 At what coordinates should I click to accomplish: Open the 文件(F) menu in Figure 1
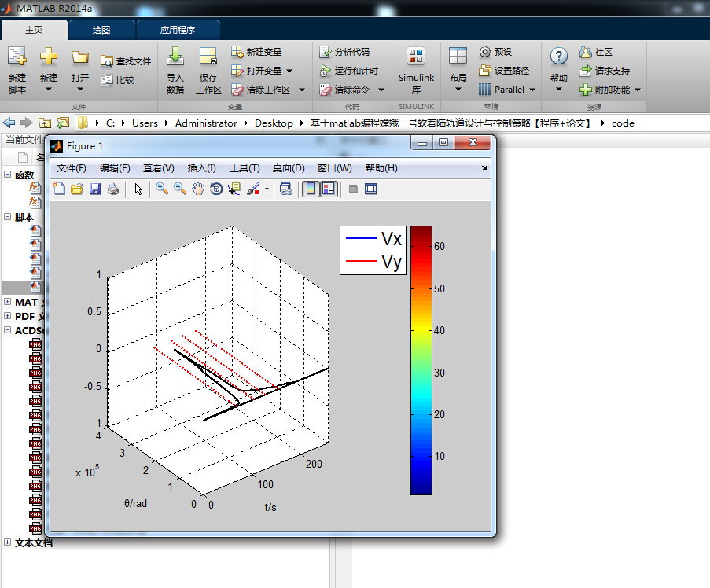pyautogui.click(x=71, y=168)
